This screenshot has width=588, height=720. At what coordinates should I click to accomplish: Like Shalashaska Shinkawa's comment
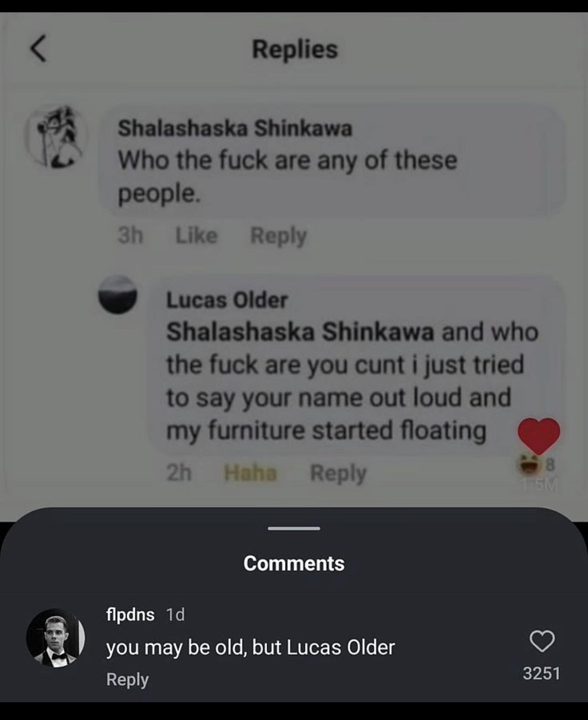196,236
